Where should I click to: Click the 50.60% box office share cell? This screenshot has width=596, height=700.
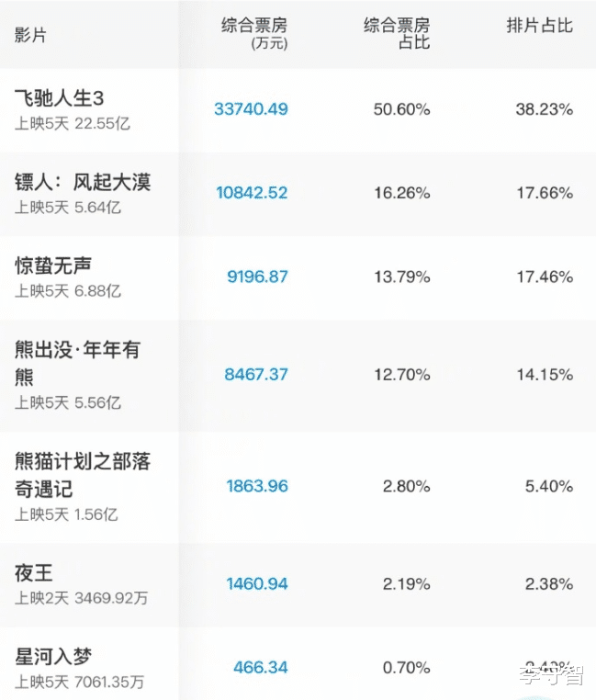pyautogui.click(x=401, y=109)
